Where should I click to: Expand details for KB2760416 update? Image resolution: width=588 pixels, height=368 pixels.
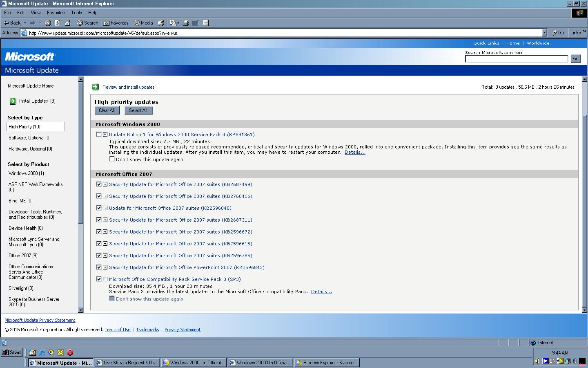(x=105, y=196)
